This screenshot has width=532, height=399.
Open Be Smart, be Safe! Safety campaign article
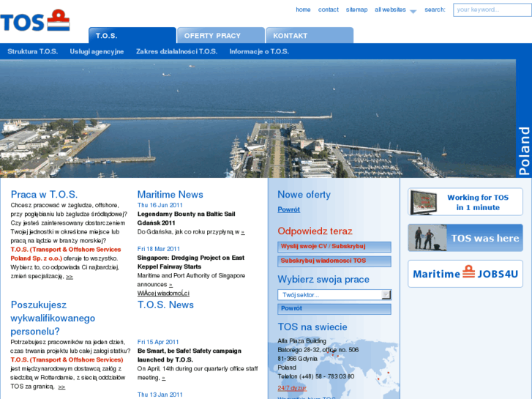[190, 355]
